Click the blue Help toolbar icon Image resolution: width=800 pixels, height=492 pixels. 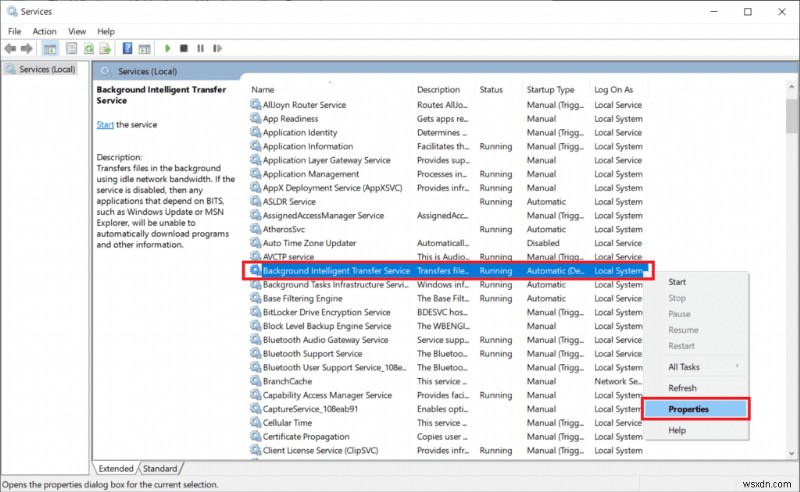pyautogui.click(x=128, y=48)
